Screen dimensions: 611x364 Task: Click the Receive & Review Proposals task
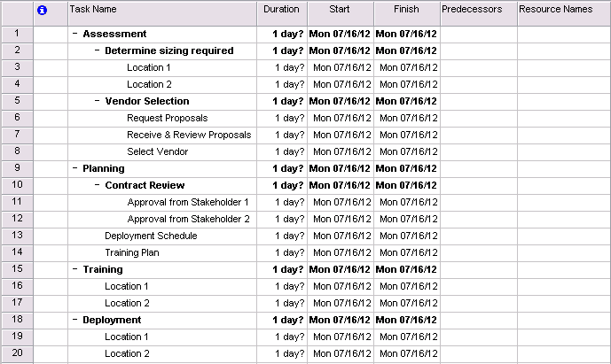click(189, 136)
